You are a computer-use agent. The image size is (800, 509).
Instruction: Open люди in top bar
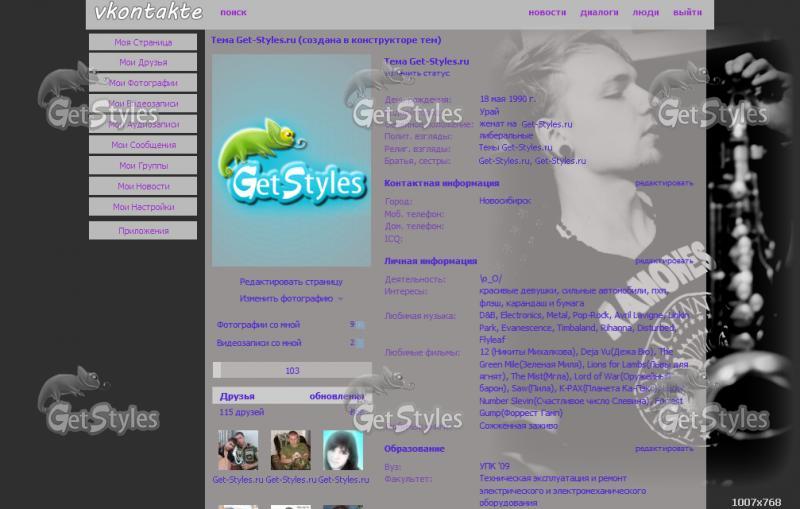(x=645, y=12)
